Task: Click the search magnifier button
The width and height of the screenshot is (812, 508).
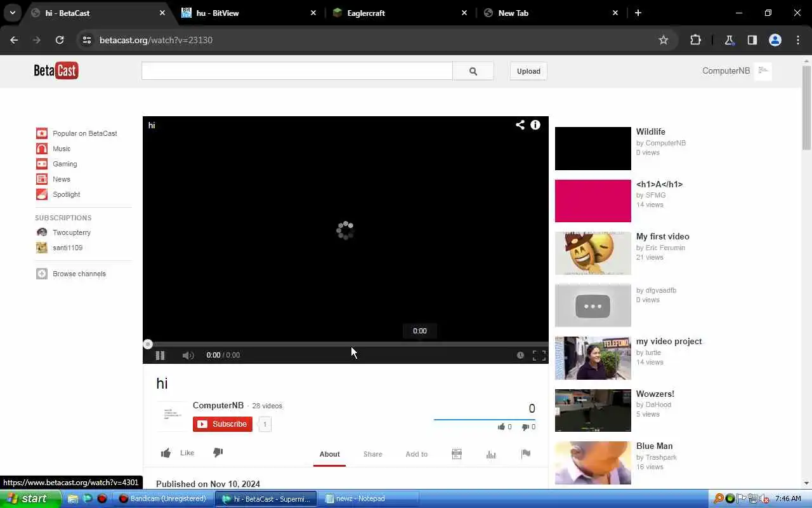Action: click(473, 71)
